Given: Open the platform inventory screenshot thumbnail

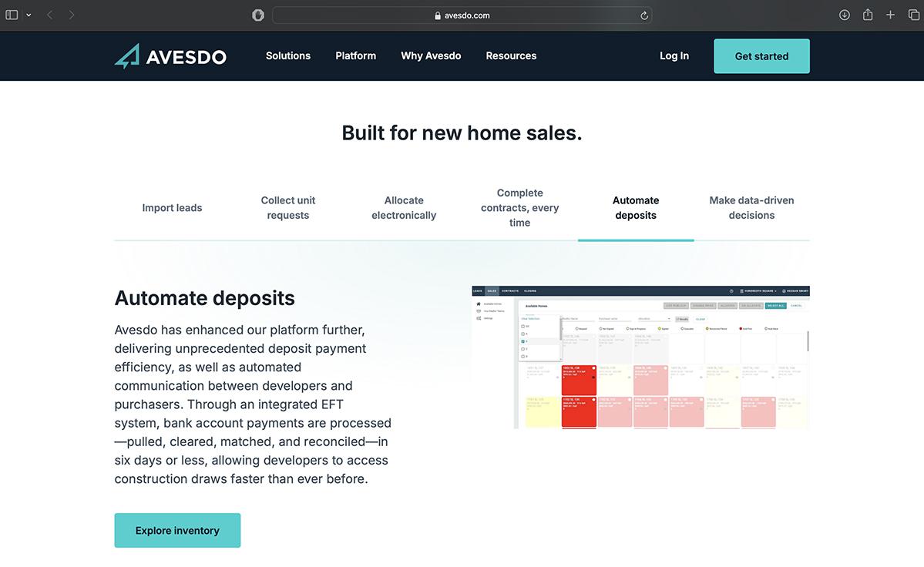Looking at the screenshot, I should (640, 357).
